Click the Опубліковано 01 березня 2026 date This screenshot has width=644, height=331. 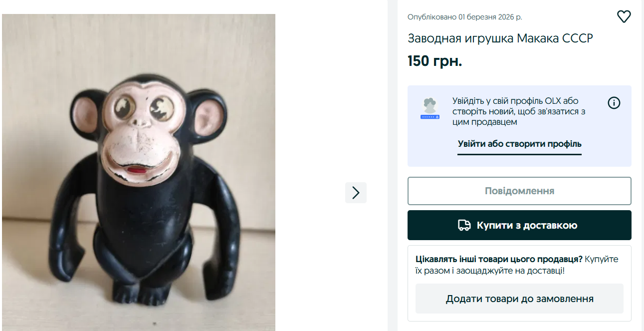click(x=465, y=17)
